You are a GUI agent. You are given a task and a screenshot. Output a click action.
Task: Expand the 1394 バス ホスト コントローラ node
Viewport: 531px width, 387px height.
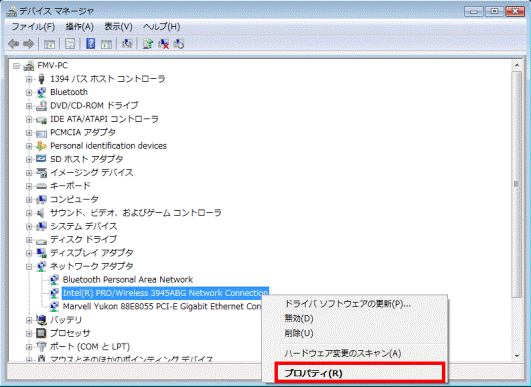[29, 79]
